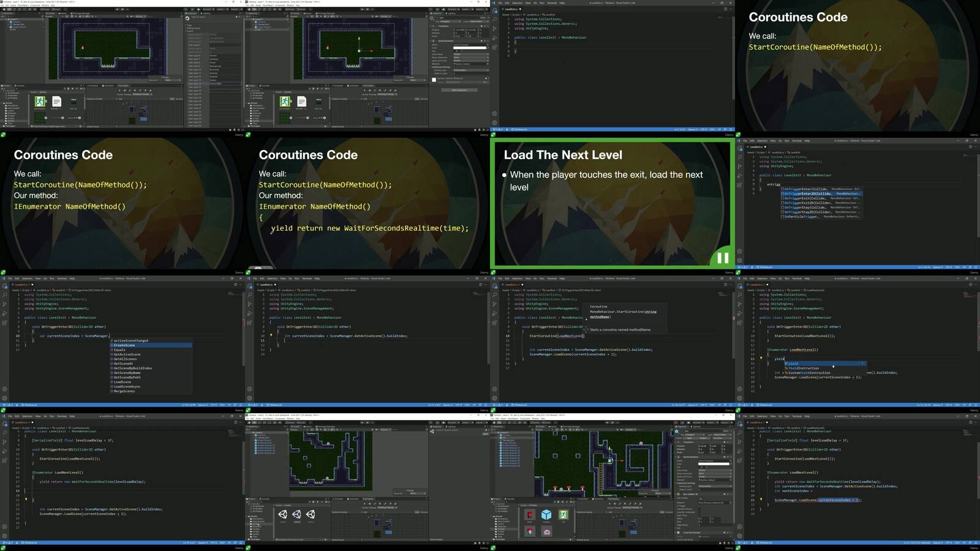Open the frame with only the currentSceneIndex buildIndex line
Image resolution: width=980 pixels, height=551 pixels.
pos(367,344)
